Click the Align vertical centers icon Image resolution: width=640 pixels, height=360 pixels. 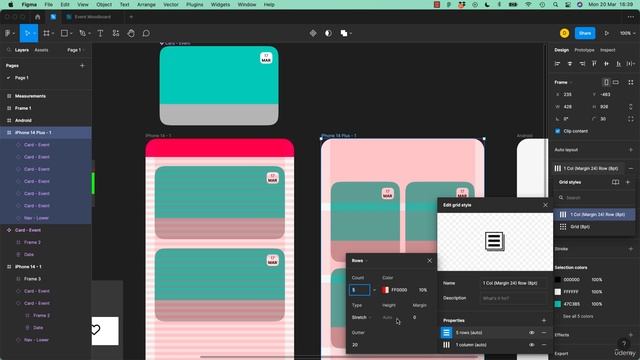tap(607, 64)
